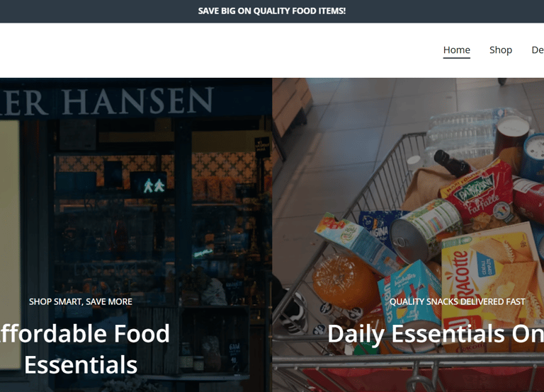544x392 pixels.
Task: Click the 'SAVE BIG ON QUALITY FOOD ITEMS!' announcement
Action: (272, 11)
